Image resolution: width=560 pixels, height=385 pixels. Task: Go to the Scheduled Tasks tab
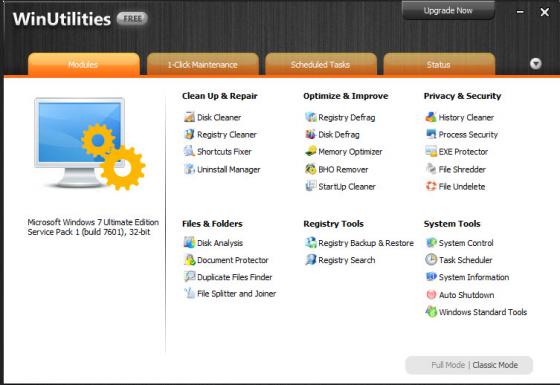(x=320, y=64)
